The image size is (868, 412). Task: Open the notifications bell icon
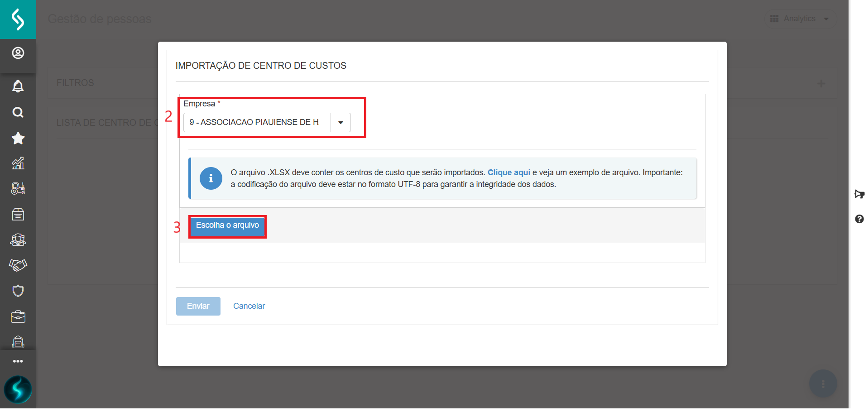tap(18, 86)
